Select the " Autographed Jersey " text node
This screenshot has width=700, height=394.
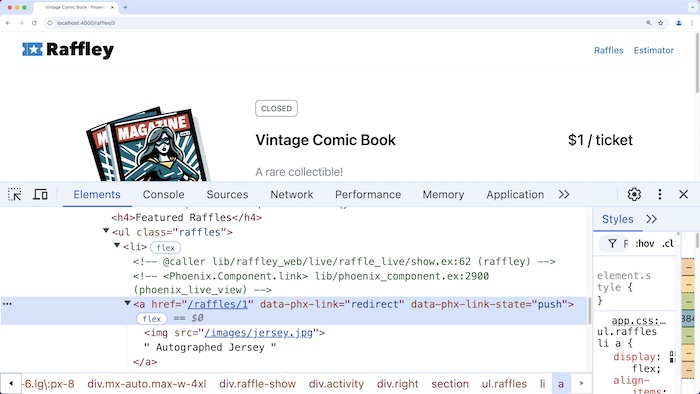tap(210, 348)
